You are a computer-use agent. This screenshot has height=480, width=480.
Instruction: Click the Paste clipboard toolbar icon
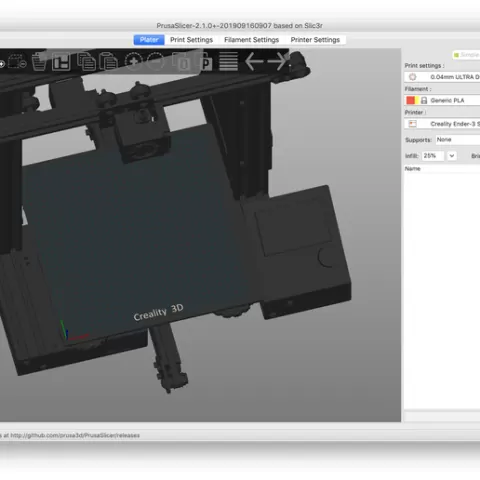108,61
